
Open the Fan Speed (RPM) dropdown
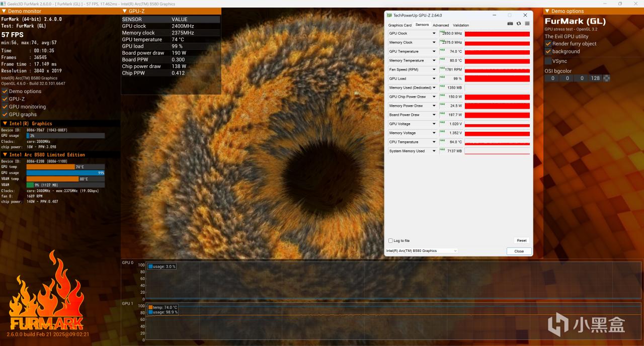434,69
